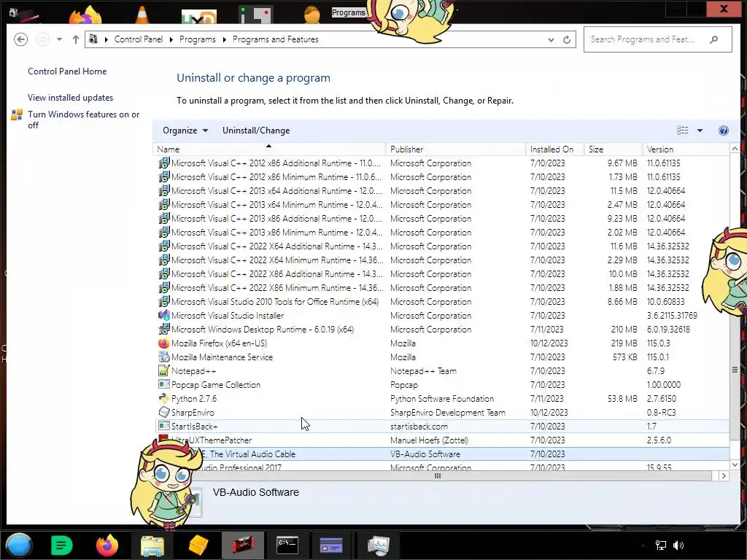747x560 pixels.
Task: Navigate to the Programs breadcrumb
Action: click(x=197, y=39)
